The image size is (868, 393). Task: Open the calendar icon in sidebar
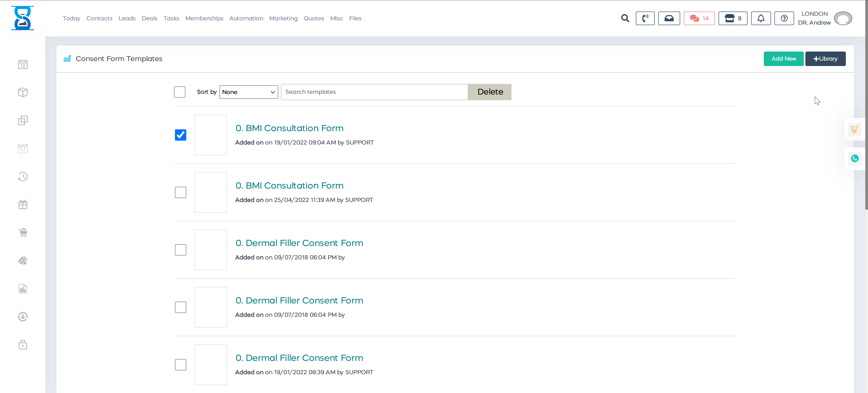pyautogui.click(x=23, y=64)
